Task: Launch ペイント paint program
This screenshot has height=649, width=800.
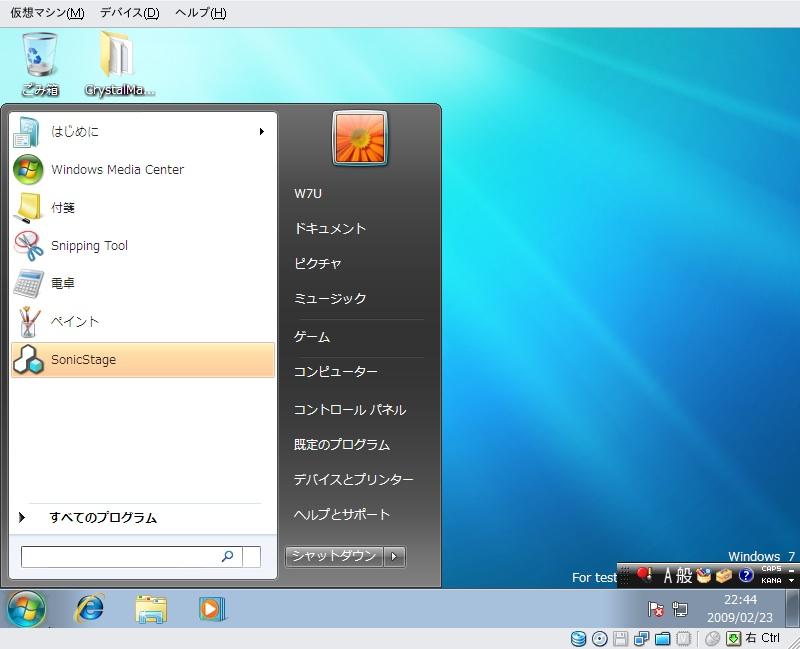Action: (x=143, y=321)
